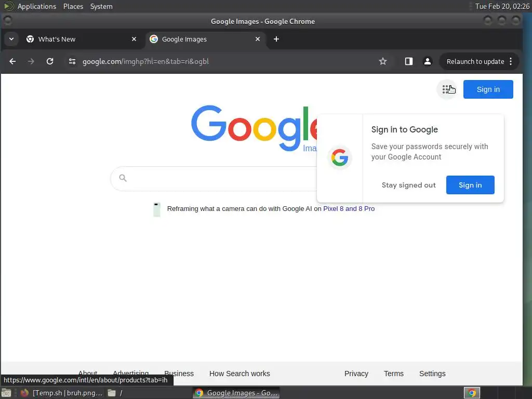Screen dimensions: 532x399
Task: Click the date and time clock in the panel
Action: [502, 6]
